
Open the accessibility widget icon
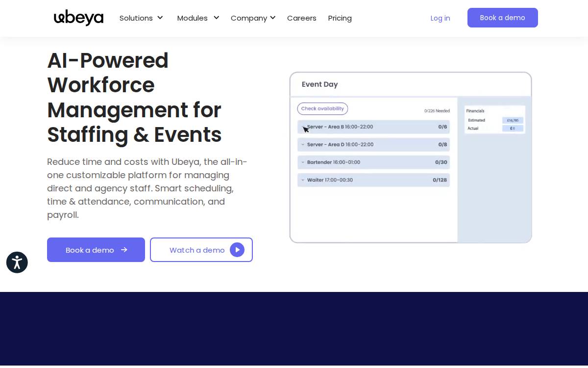pos(17,263)
